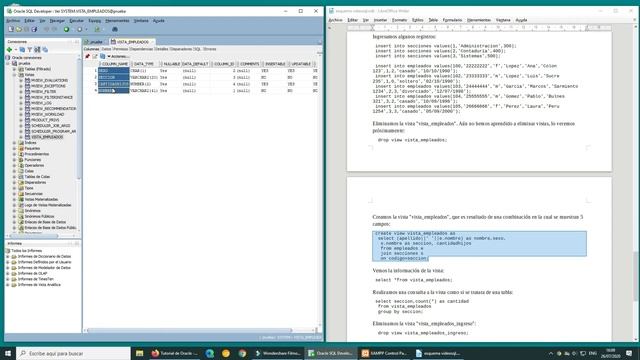Click Refresh icon in Conexiones panel

click(x=22, y=49)
